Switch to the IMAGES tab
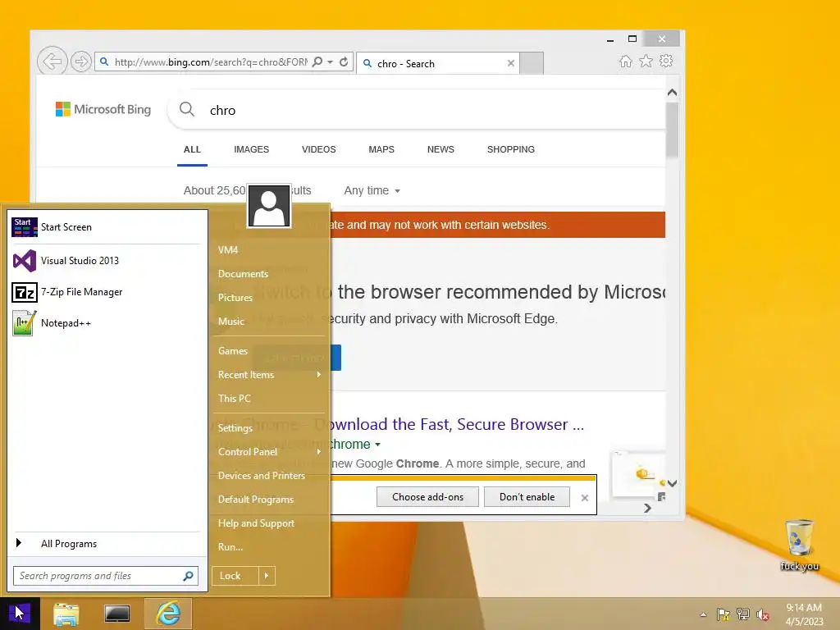The image size is (840, 630). (251, 149)
